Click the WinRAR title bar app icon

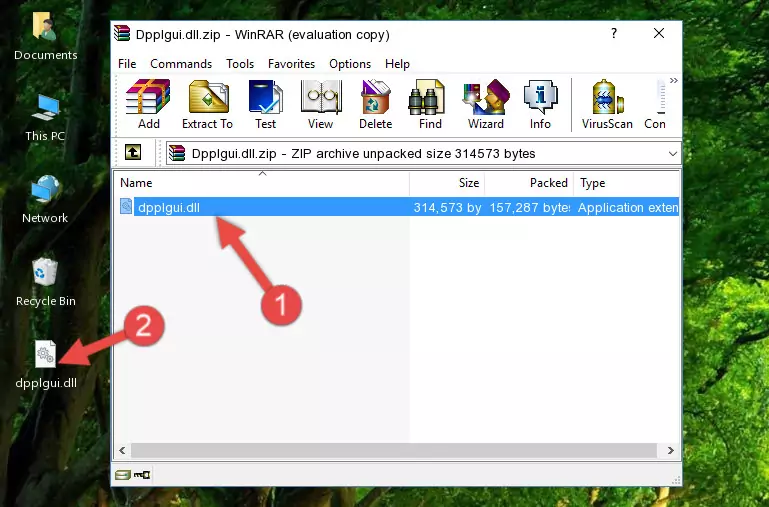click(x=122, y=33)
